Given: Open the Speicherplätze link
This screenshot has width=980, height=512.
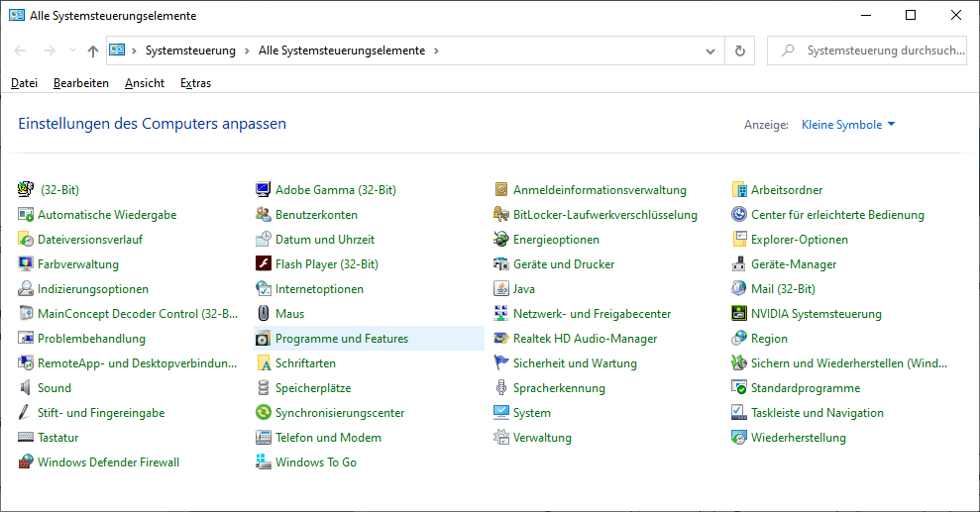Looking at the screenshot, I should pyautogui.click(x=313, y=388).
